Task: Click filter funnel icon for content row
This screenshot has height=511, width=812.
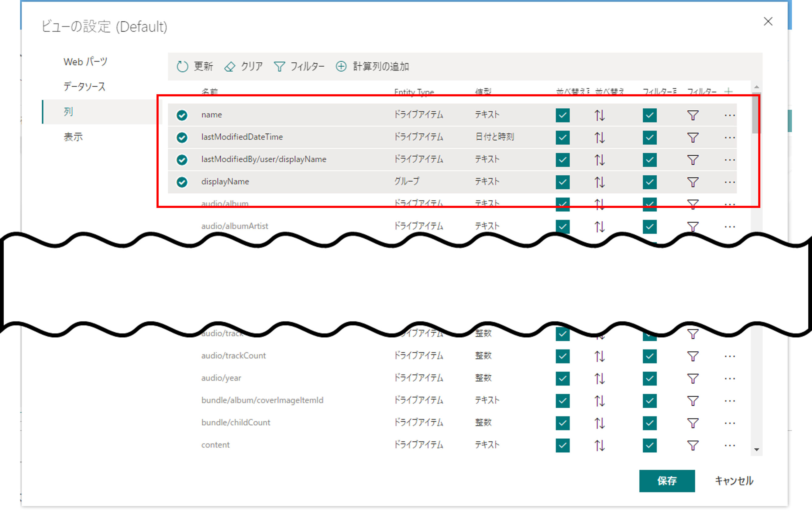Action: point(693,445)
